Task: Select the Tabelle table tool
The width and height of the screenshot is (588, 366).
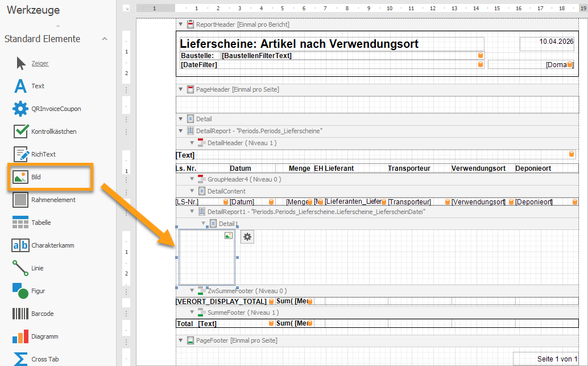Action: tap(31, 223)
